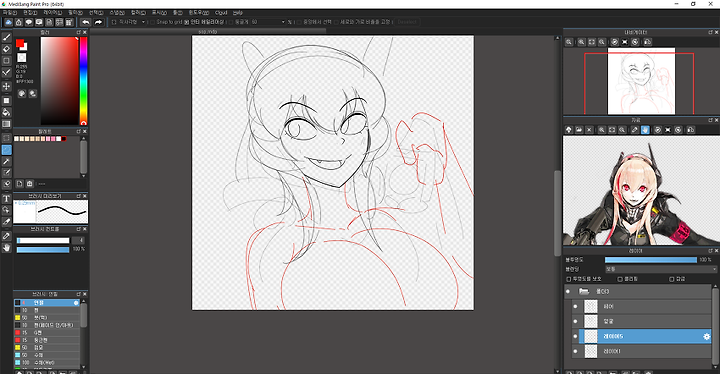Click the Deselect button
The image size is (720, 374).
click(x=407, y=22)
